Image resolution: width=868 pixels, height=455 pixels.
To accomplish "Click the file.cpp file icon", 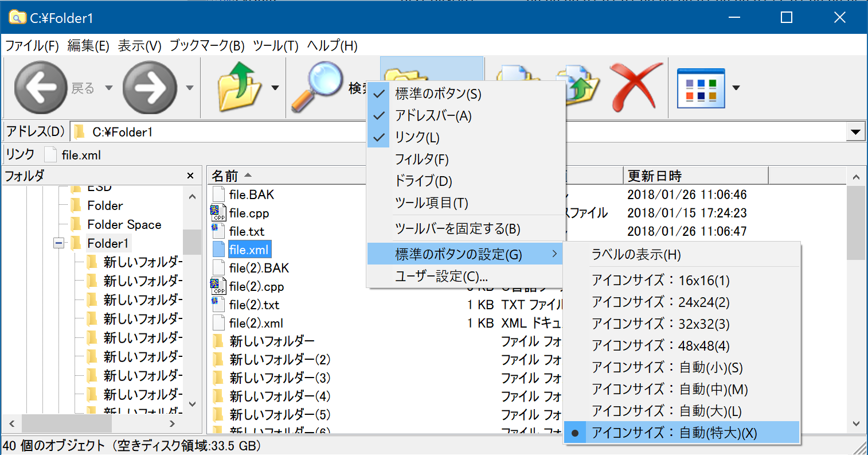I will [x=218, y=213].
